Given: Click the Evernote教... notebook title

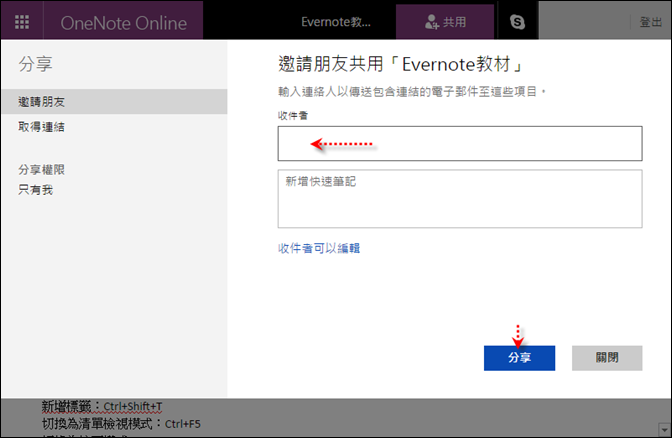Looking at the screenshot, I should [x=336, y=22].
